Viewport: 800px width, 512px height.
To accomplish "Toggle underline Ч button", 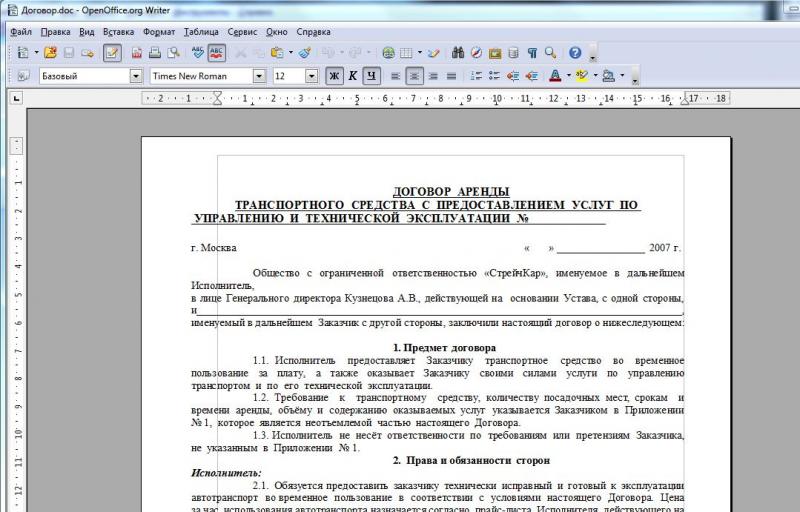I will coord(371,76).
